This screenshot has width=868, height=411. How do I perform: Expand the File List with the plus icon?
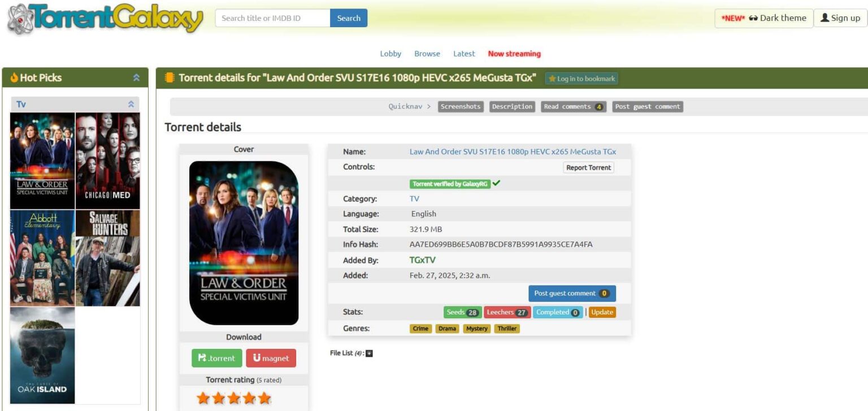[x=370, y=352]
